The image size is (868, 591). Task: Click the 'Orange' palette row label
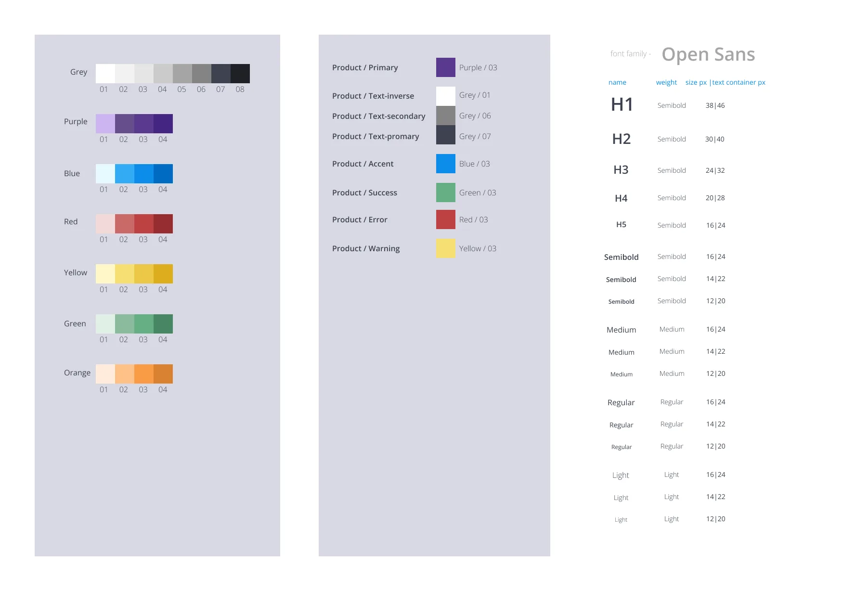77,373
